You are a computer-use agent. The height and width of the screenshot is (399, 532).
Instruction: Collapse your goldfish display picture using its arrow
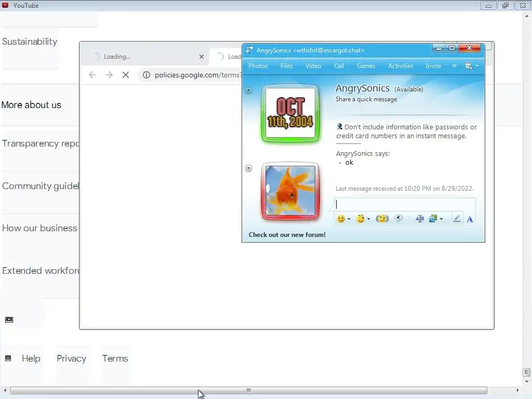click(249, 168)
